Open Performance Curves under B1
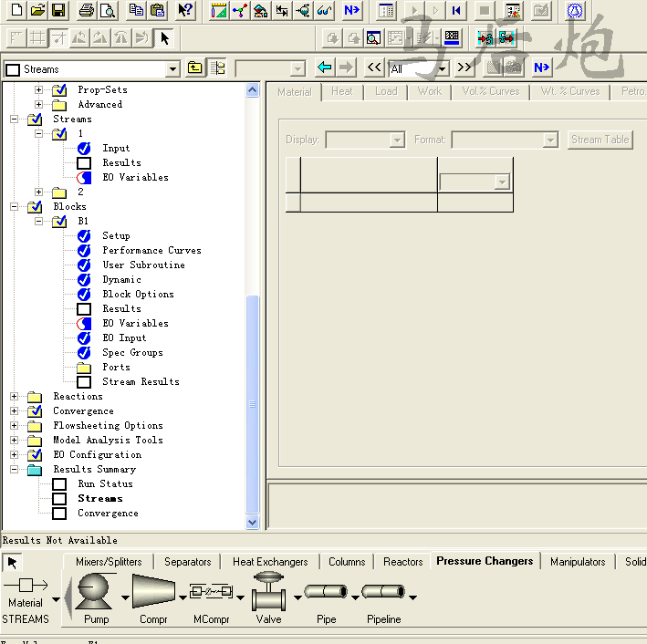Viewport: 647px width, 644px height. pyautogui.click(x=151, y=251)
